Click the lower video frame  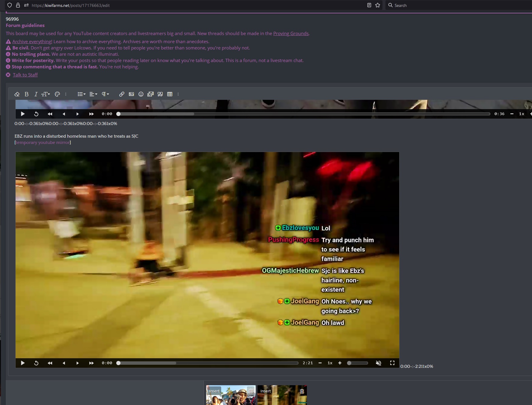tap(207, 255)
